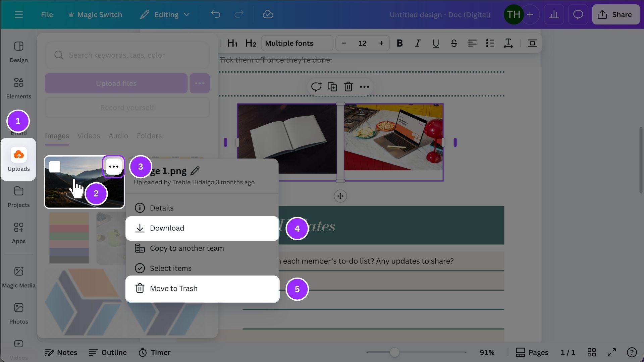This screenshot has height=362, width=644.
Task: Switch to the Videos tab
Action: point(89,136)
